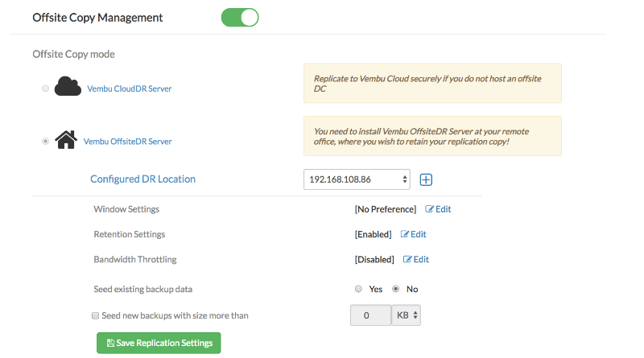Click the Offsite Copy mode label
Image resolution: width=644 pixels, height=358 pixels.
coord(73,54)
